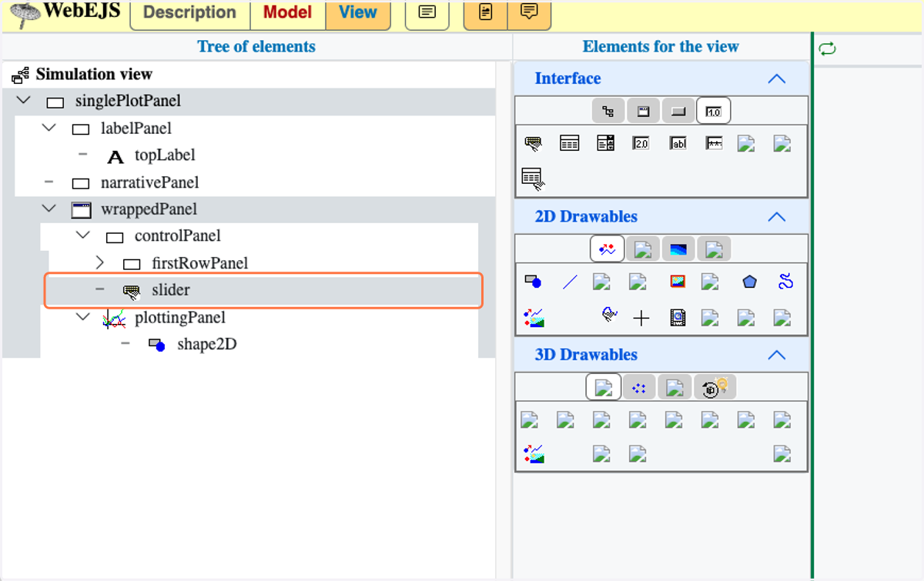Choose the group element icon in 2D Drawables
Screen dimensions: 924x581
533,317
